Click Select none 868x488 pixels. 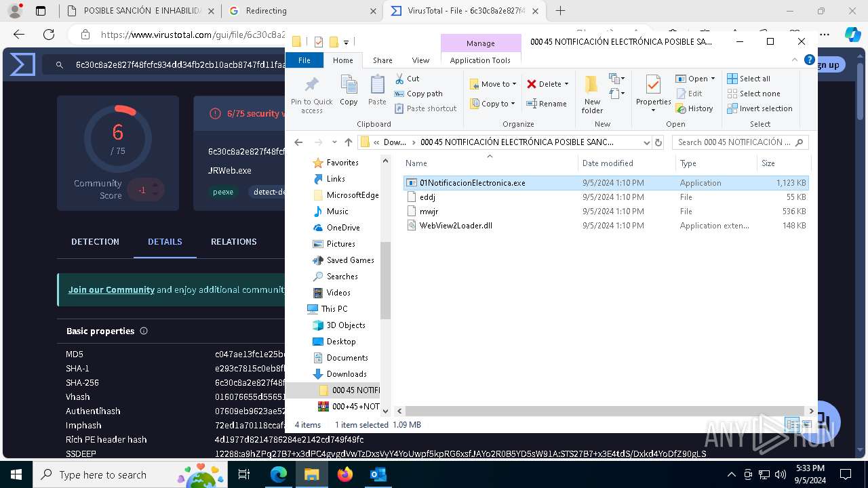(753, 94)
